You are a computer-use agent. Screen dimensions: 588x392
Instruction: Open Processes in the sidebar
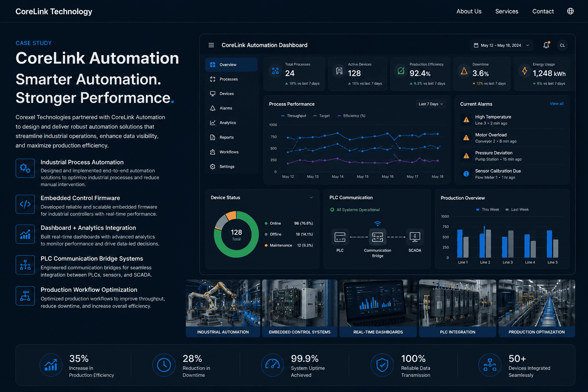point(231,79)
